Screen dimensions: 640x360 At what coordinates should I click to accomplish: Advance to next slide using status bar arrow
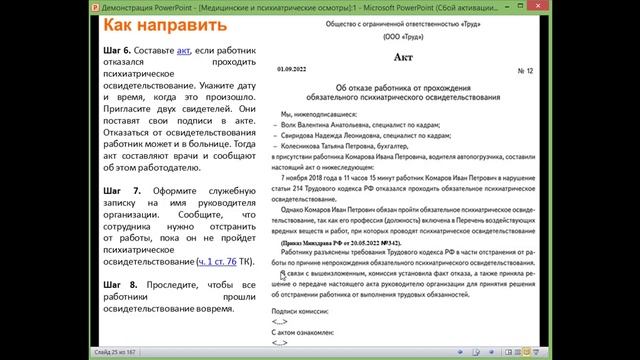point(491,352)
